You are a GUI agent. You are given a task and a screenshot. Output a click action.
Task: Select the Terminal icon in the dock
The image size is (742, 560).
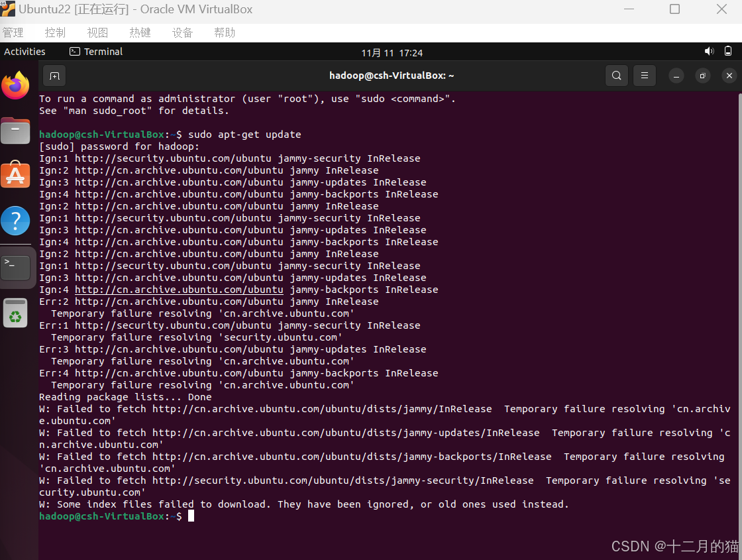pos(16,268)
